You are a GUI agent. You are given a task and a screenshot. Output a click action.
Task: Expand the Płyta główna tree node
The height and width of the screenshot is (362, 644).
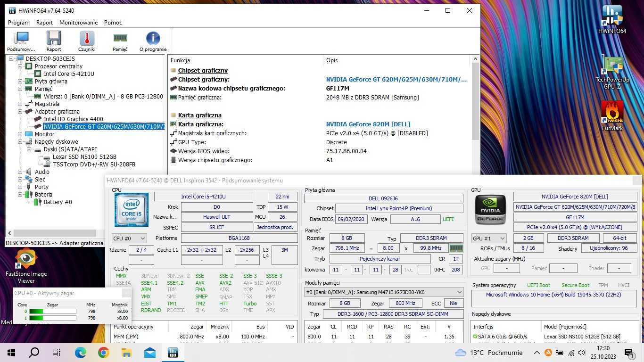20,82
